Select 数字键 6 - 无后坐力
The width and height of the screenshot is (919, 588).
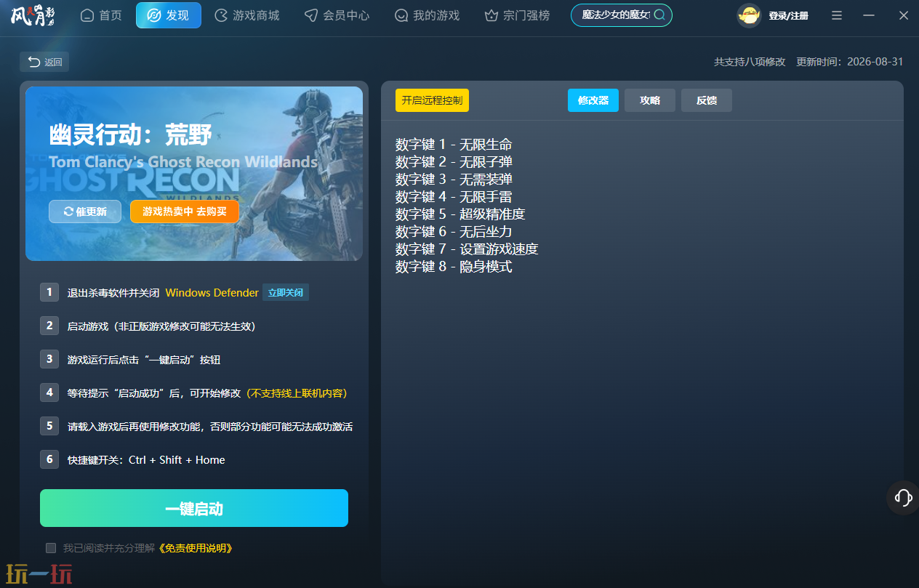[x=454, y=232]
